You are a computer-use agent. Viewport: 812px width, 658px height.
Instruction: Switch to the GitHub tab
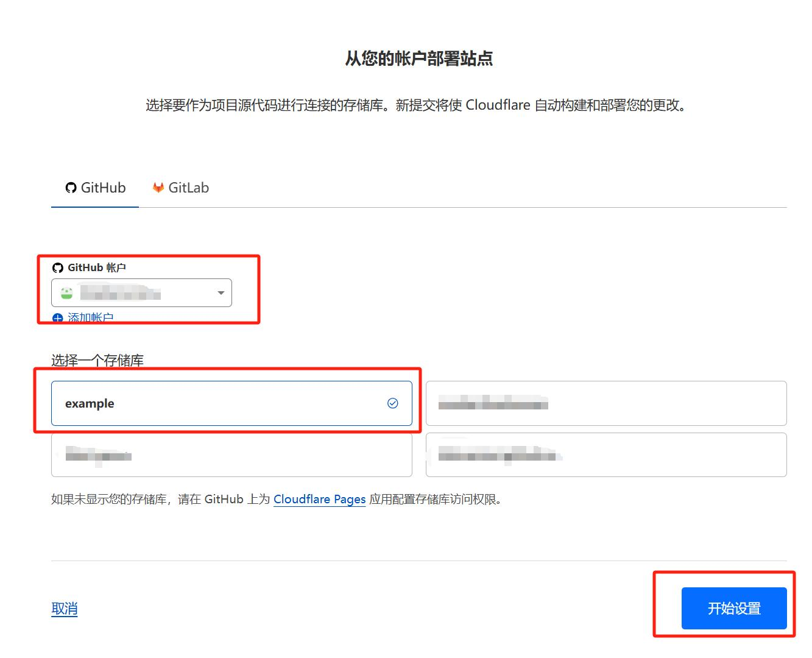pos(95,188)
